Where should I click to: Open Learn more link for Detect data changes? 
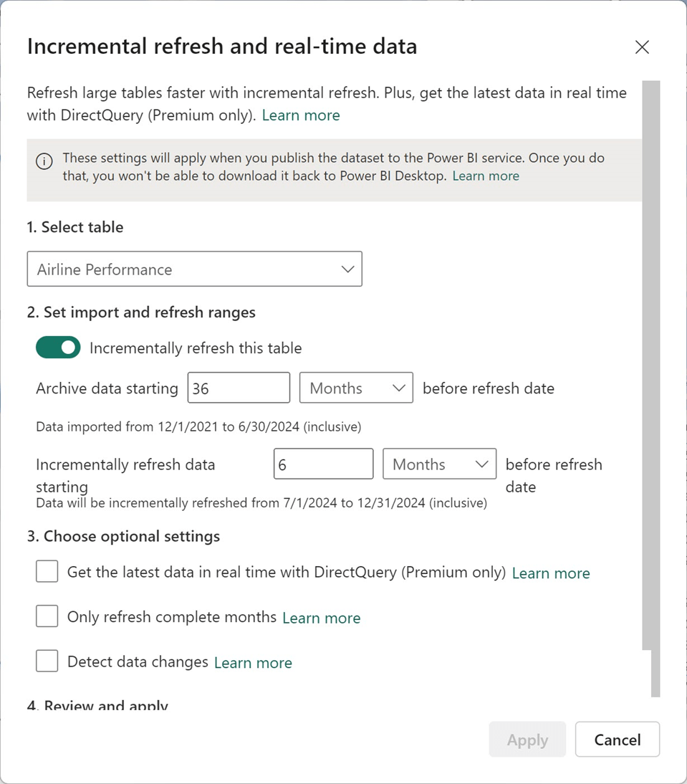(254, 662)
